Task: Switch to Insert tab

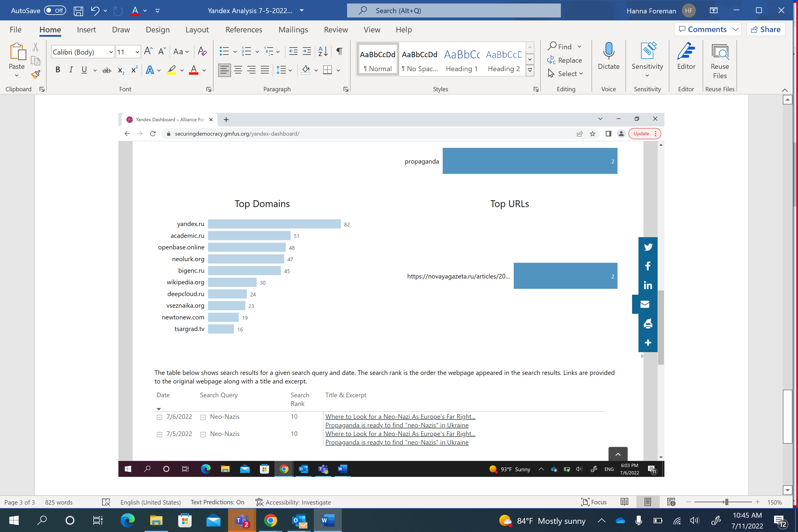Action: click(86, 30)
